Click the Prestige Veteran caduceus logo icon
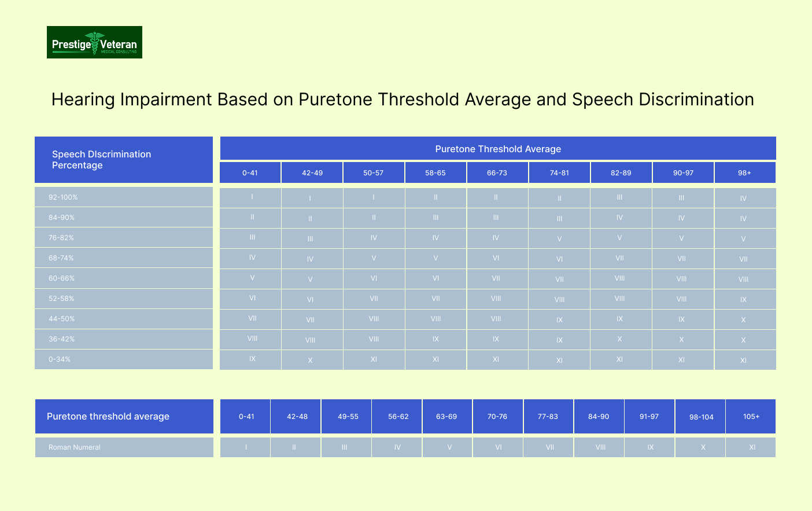 94,42
